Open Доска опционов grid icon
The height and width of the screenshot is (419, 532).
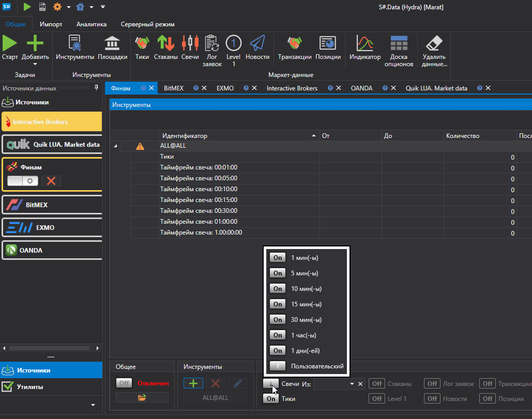[399, 43]
